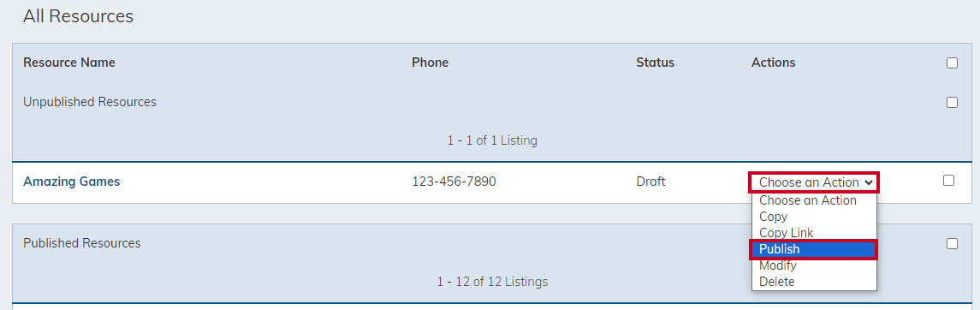Click the Unpublished Resources section label
The image size is (980, 310).
(89, 101)
